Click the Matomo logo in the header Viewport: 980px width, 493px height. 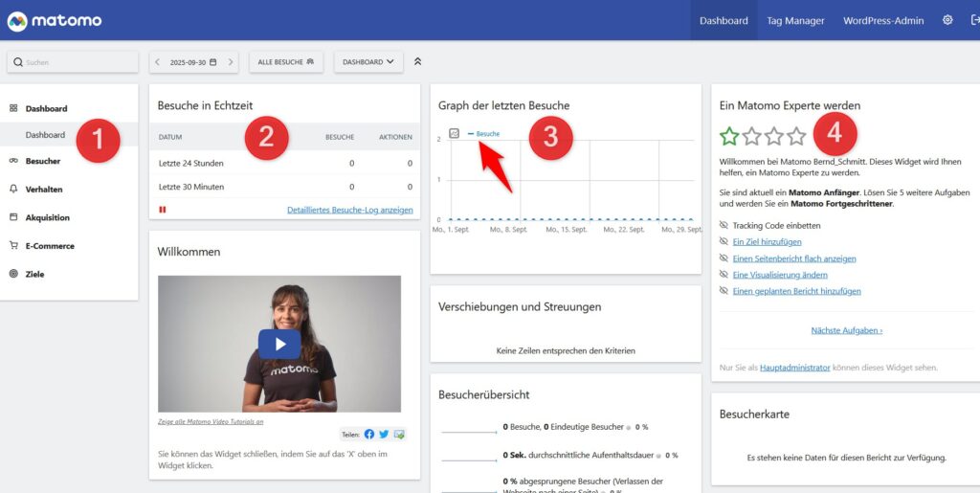(54, 20)
